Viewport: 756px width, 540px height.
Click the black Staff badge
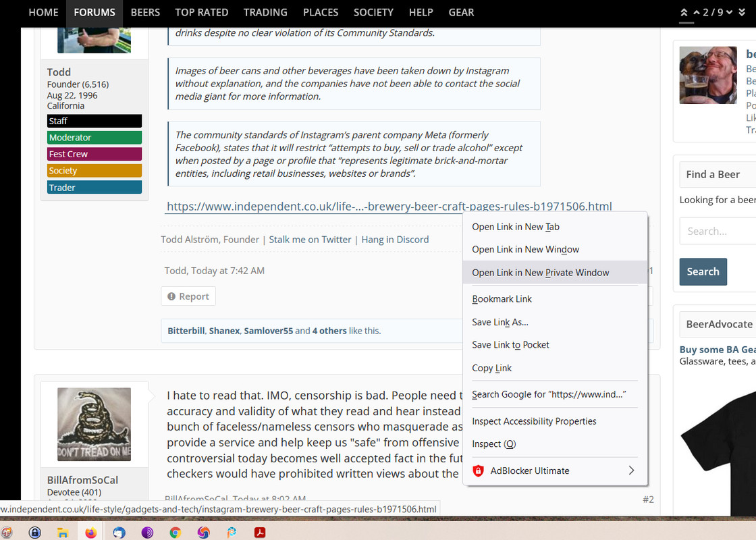(94, 121)
